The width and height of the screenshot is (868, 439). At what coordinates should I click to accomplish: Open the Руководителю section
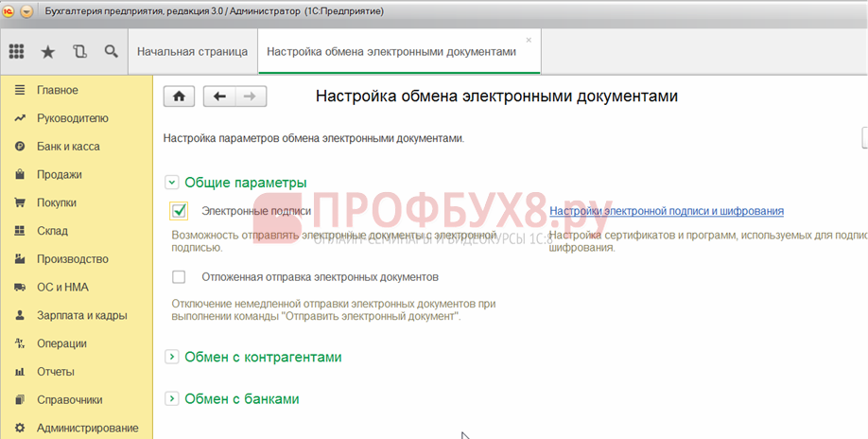click(73, 118)
